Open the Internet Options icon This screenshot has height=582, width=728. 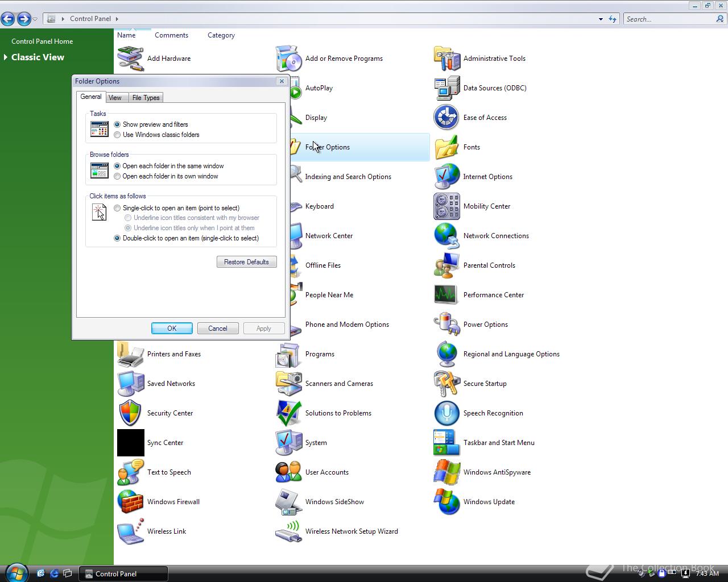pos(446,177)
